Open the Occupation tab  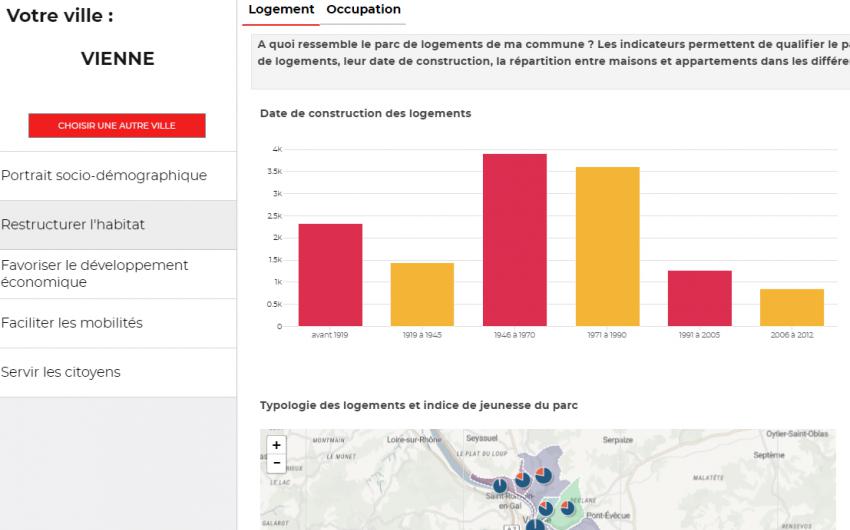point(363,9)
